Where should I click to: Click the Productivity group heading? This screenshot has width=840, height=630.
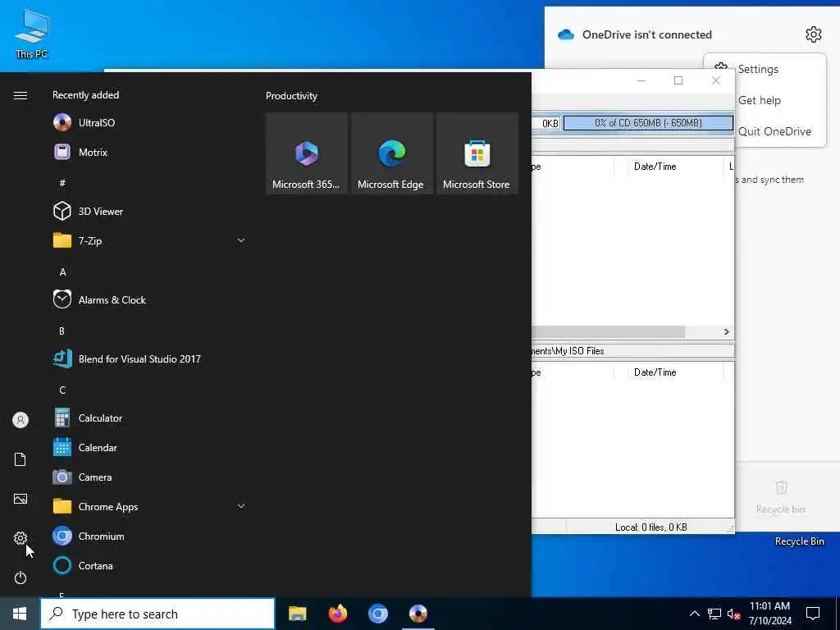click(x=291, y=96)
